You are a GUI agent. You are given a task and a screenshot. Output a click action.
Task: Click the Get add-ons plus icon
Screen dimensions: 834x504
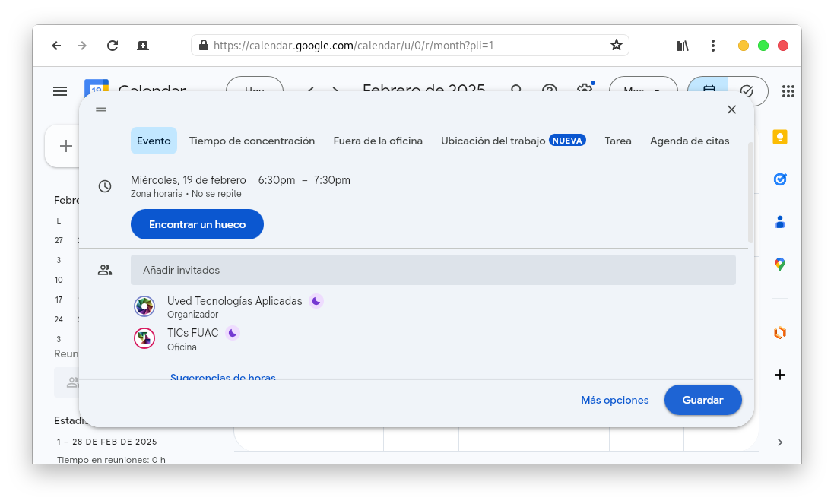[779, 375]
